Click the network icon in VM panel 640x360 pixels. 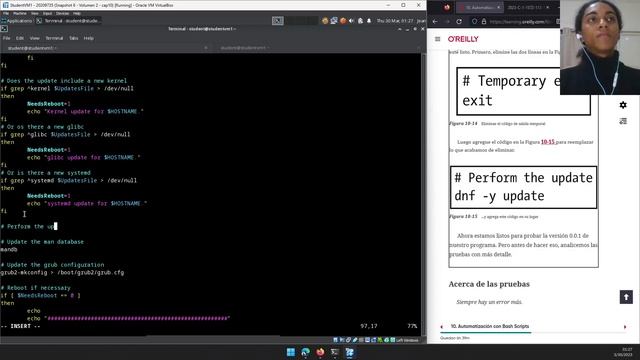click(x=334, y=21)
